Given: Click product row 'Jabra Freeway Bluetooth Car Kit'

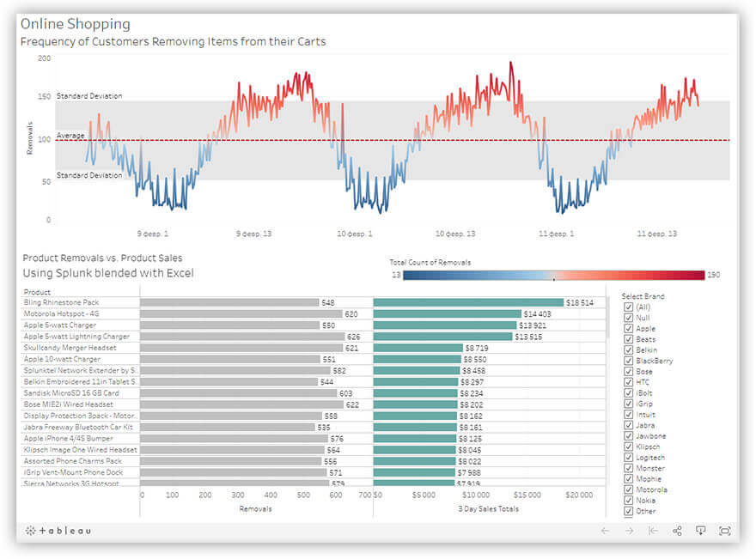Looking at the screenshot, I should [80, 427].
